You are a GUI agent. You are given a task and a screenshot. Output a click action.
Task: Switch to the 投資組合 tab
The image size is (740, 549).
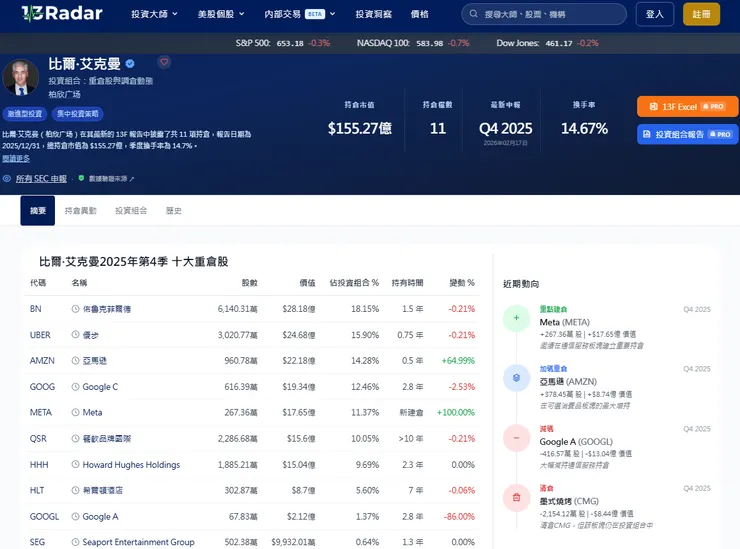[x=131, y=211]
